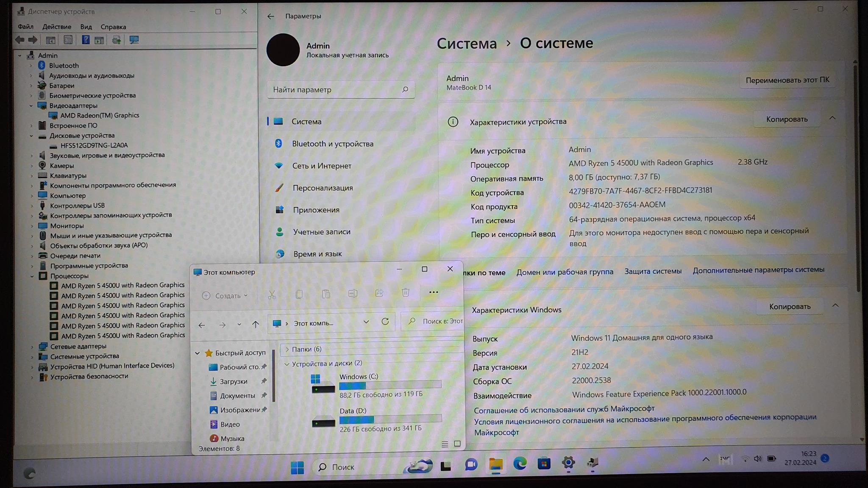Switch Explorer to large icons view
Viewport: 868px width, 488px height.
[x=457, y=444]
